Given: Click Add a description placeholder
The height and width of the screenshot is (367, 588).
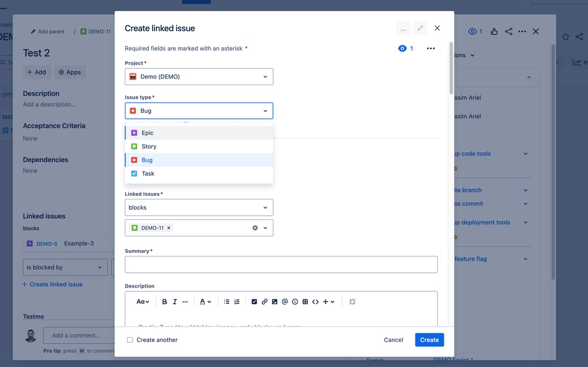Looking at the screenshot, I should click(49, 105).
